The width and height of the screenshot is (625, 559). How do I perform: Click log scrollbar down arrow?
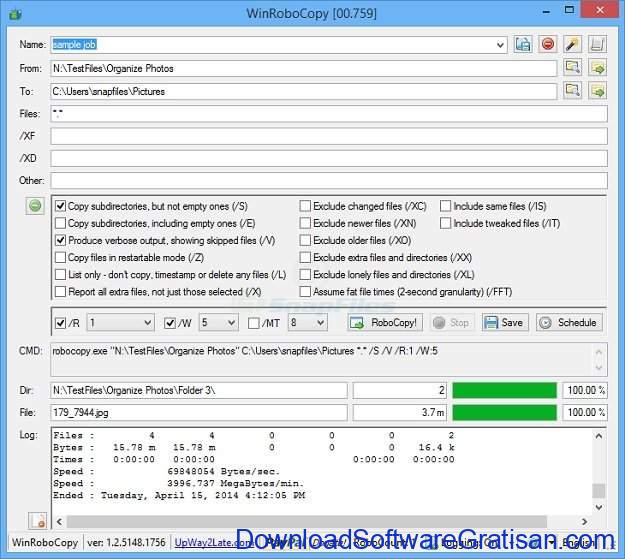click(599, 507)
